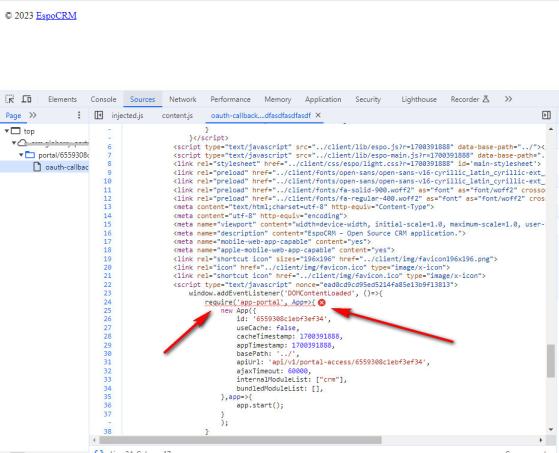
Task: Open the EspoCRM link
Action: pyautogui.click(x=56, y=16)
